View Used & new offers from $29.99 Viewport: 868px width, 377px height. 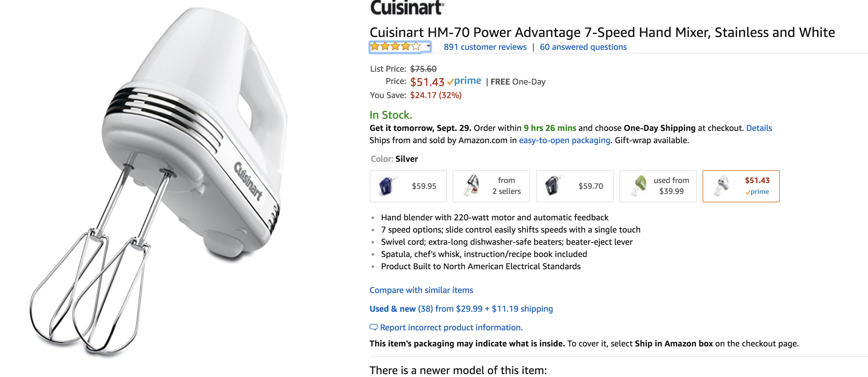tap(461, 309)
